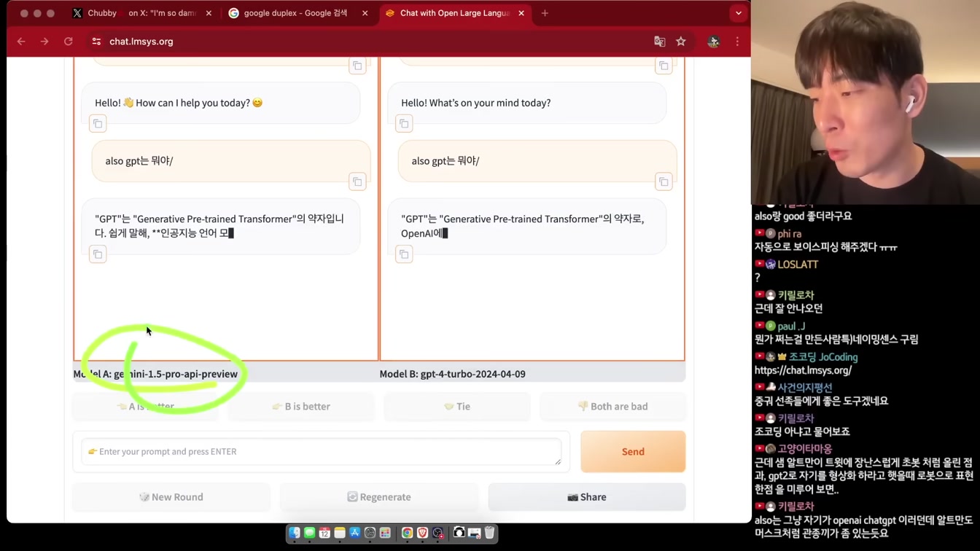Open https://chat.lmsys.org/ link in live chat

pyautogui.click(x=803, y=370)
